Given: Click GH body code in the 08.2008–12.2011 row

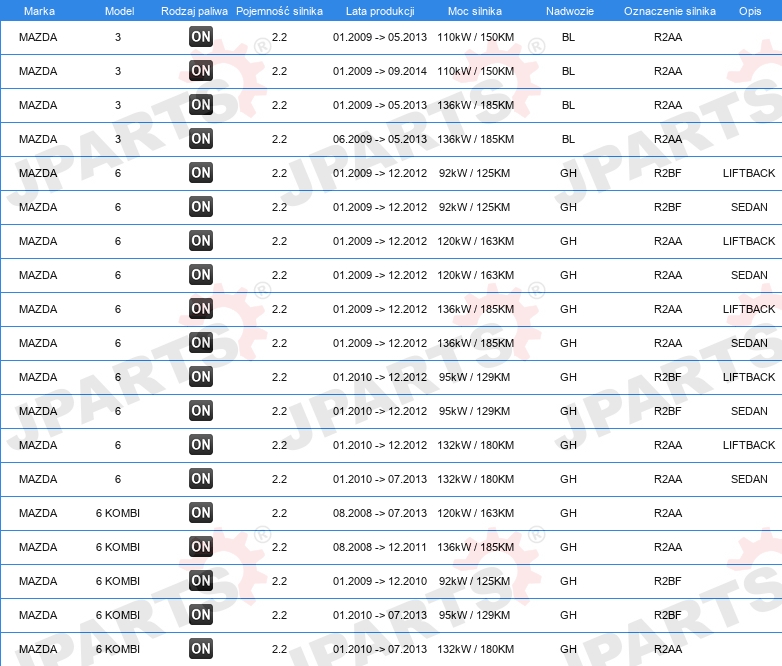Looking at the screenshot, I should 568,547.
